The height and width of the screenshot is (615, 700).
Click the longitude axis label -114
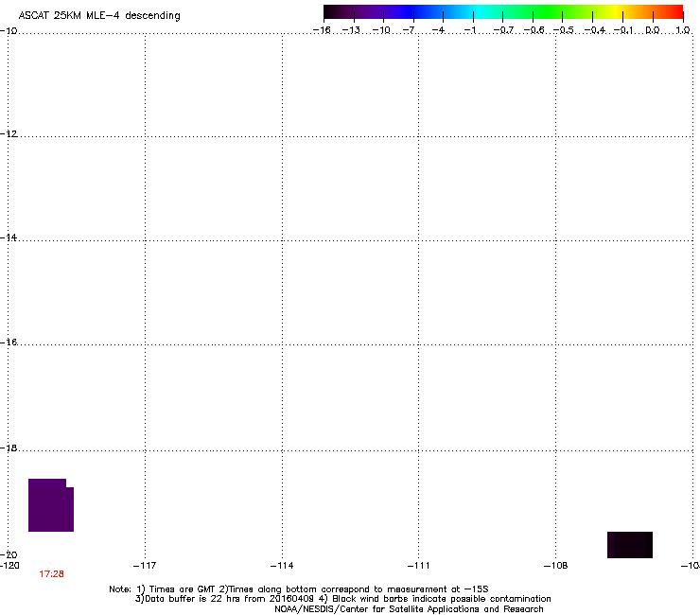(282, 566)
